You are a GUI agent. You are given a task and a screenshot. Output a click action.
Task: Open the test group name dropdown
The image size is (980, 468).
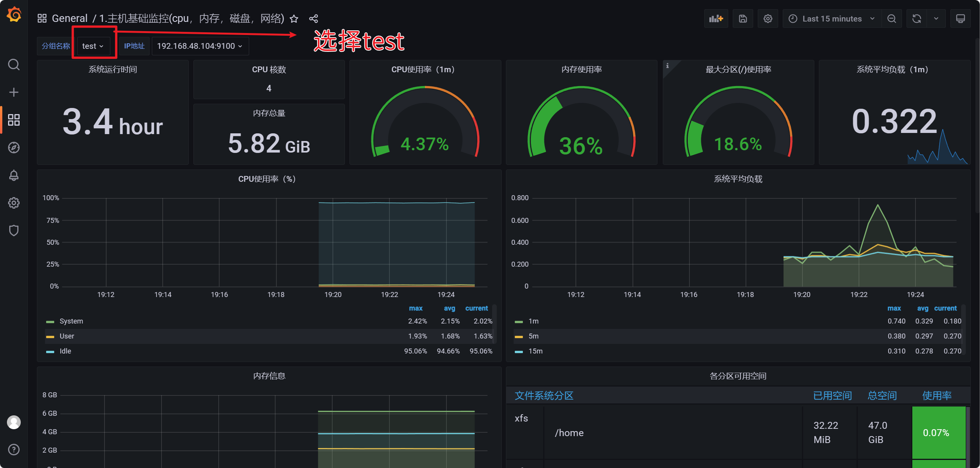pyautogui.click(x=93, y=46)
